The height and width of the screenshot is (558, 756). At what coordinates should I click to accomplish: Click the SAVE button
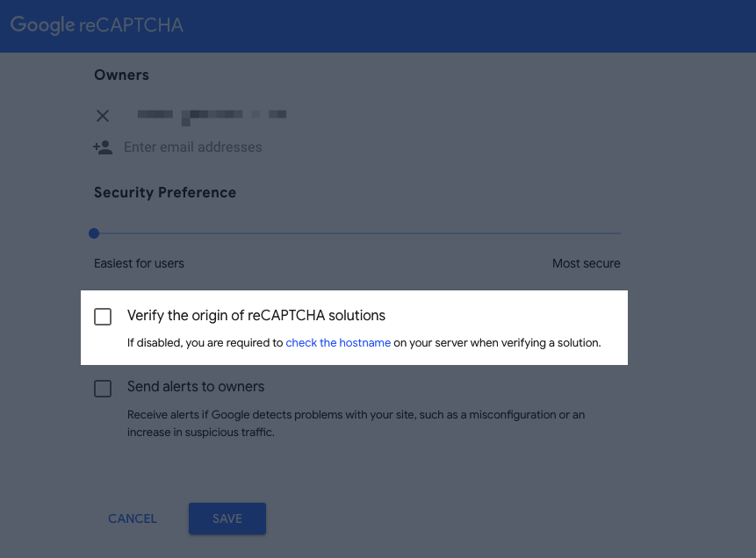tap(227, 519)
